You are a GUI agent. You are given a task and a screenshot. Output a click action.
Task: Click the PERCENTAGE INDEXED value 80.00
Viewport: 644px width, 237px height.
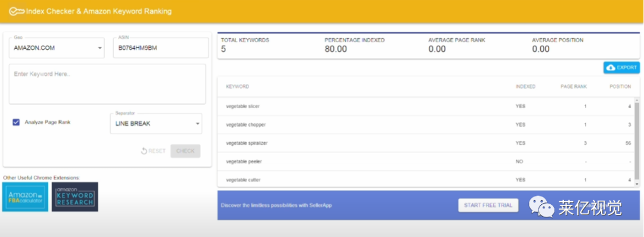(x=336, y=49)
